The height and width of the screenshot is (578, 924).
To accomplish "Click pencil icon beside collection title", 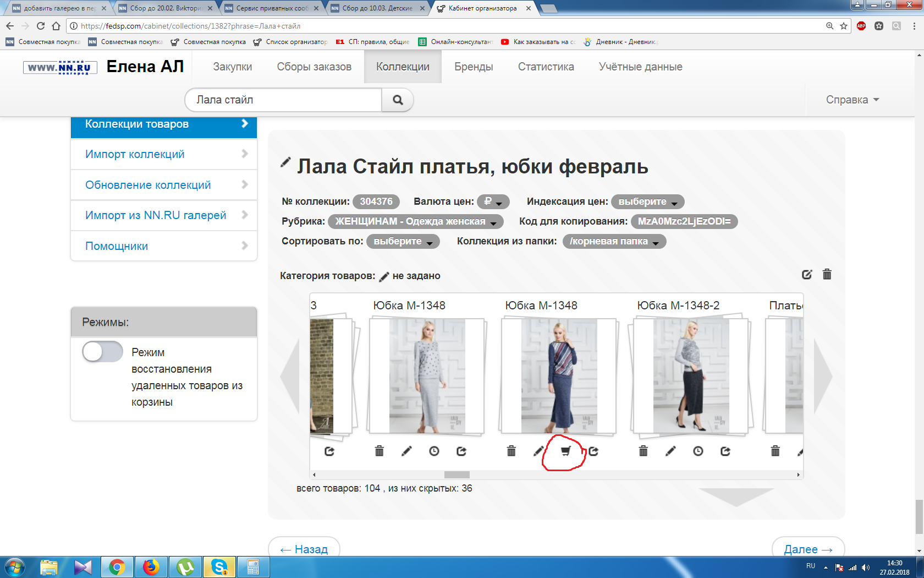I will click(x=285, y=162).
